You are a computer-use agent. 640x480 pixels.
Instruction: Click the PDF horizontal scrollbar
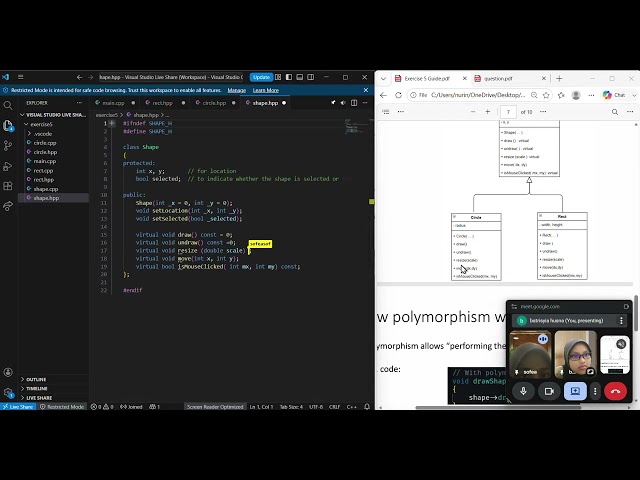[x=498, y=407]
